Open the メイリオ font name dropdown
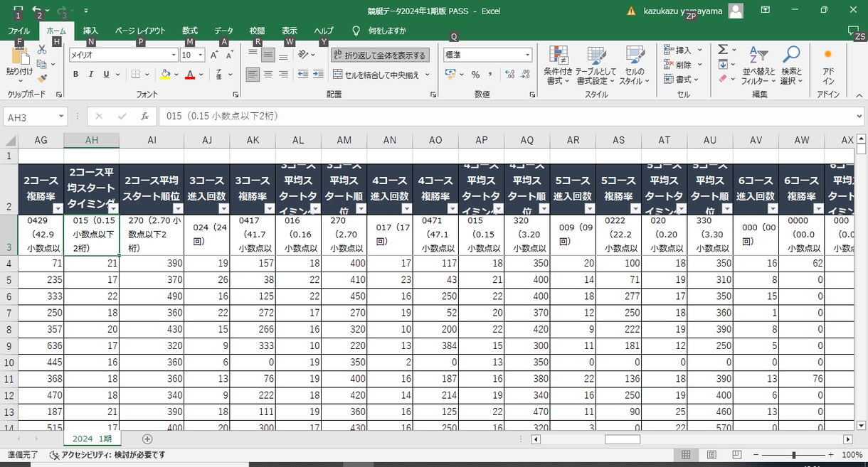 tap(174, 55)
